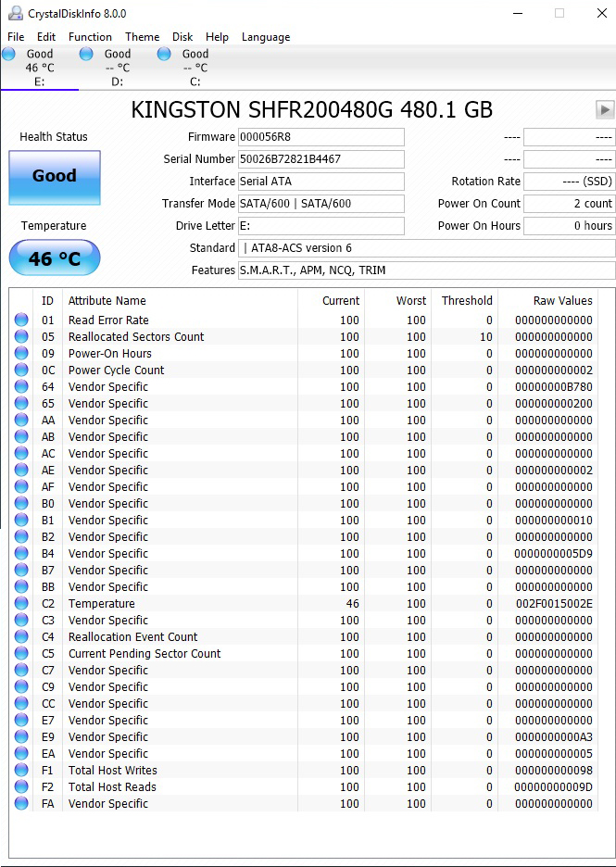This screenshot has width=616, height=867.
Task: Select the C: drive tab
Action: pyautogui.click(x=195, y=68)
